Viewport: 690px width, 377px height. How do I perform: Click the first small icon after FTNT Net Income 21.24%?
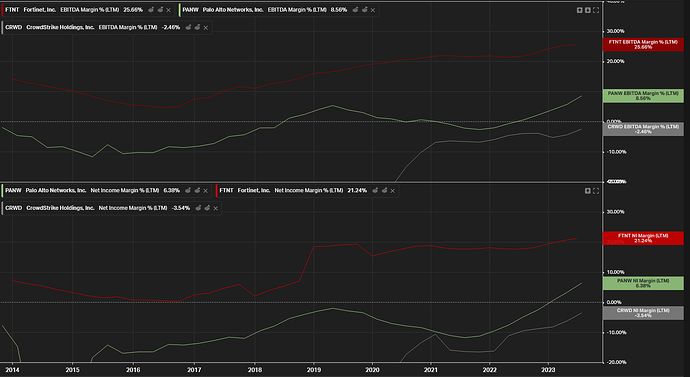pos(375,190)
